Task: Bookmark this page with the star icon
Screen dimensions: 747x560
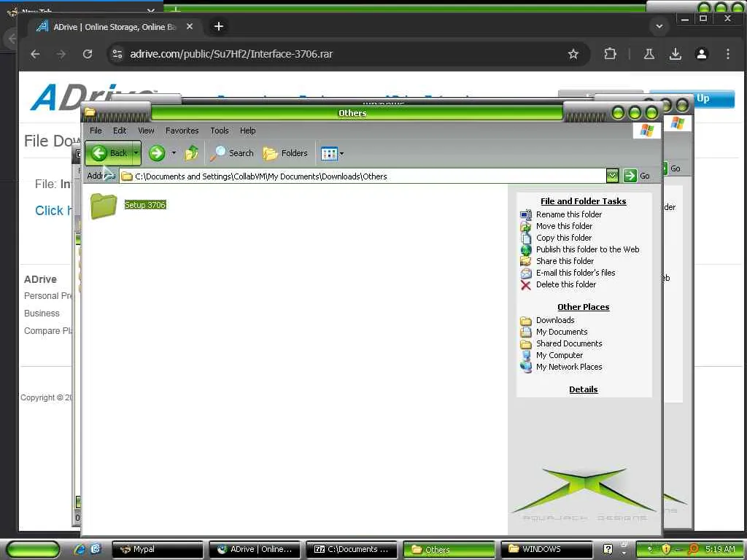Action: (x=573, y=54)
